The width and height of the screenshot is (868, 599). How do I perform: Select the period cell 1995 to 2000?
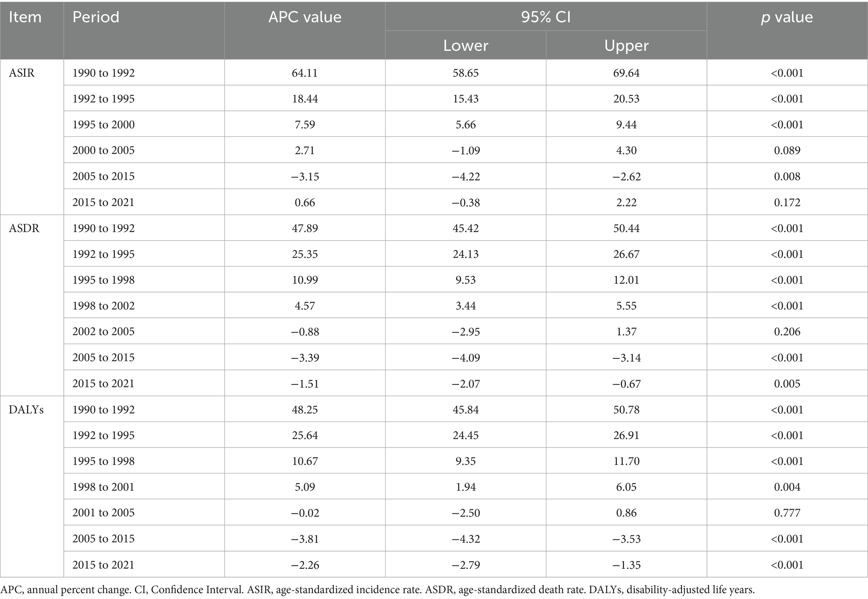coord(103,125)
